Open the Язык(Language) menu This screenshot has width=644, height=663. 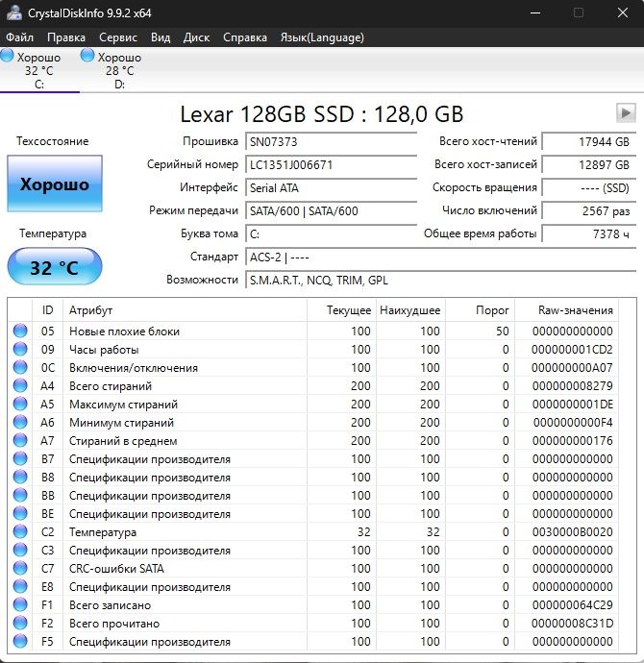coord(322,37)
